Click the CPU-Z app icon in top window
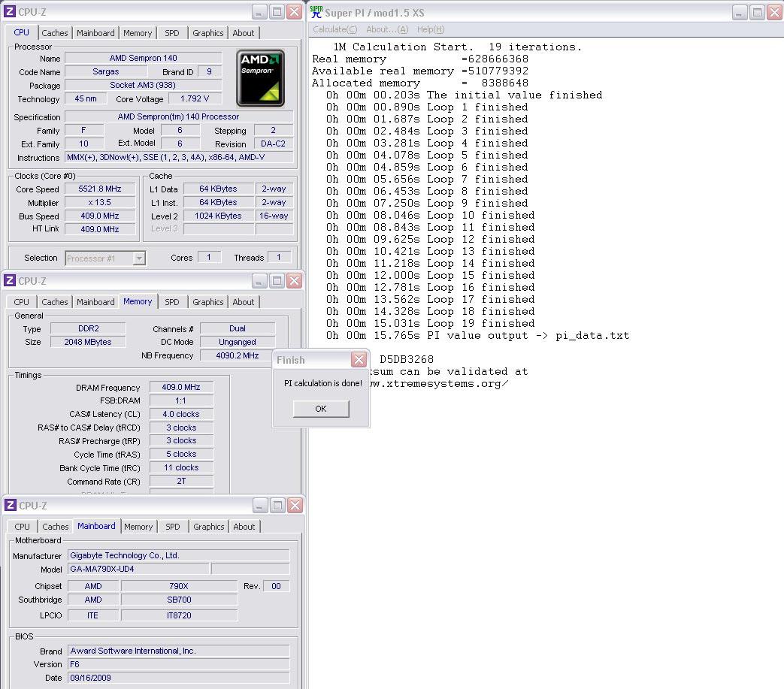Screen dimensions: 784x689 (x=10, y=11)
